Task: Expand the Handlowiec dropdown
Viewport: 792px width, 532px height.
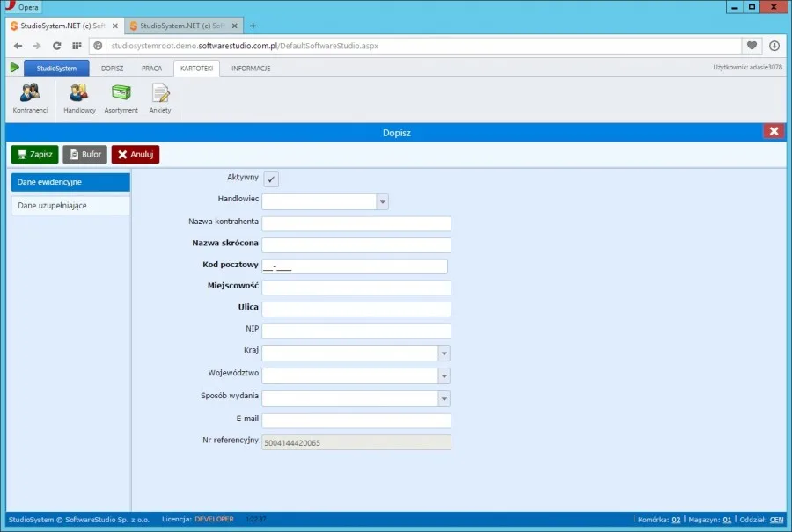Action: point(383,202)
